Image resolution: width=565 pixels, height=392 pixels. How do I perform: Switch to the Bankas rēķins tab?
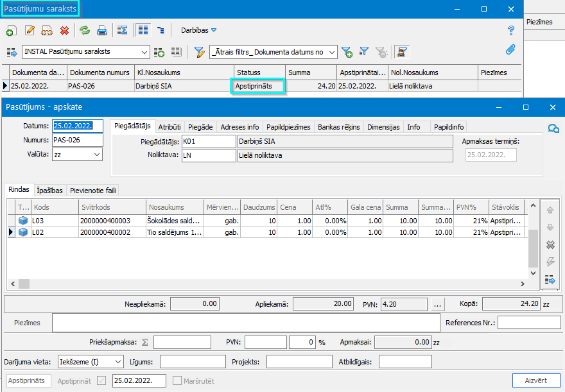click(339, 127)
